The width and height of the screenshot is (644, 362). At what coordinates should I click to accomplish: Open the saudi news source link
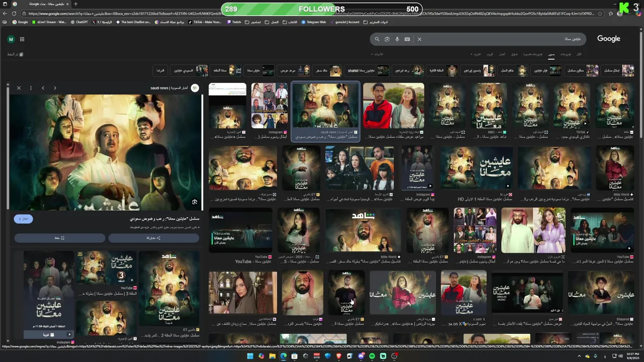175,88
